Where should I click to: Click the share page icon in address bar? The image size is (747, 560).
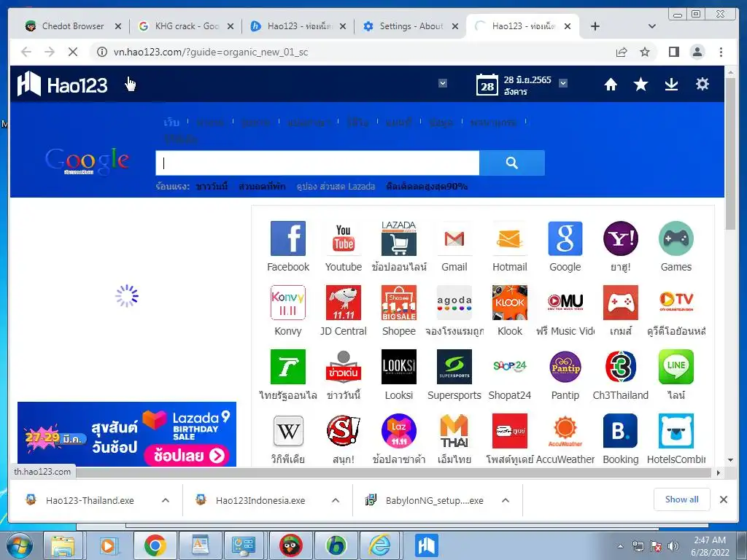coord(622,52)
